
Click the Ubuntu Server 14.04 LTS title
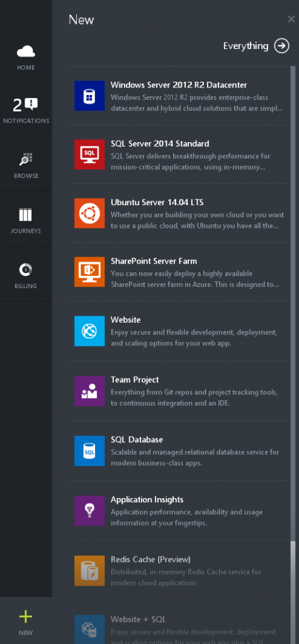(x=157, y=203)
